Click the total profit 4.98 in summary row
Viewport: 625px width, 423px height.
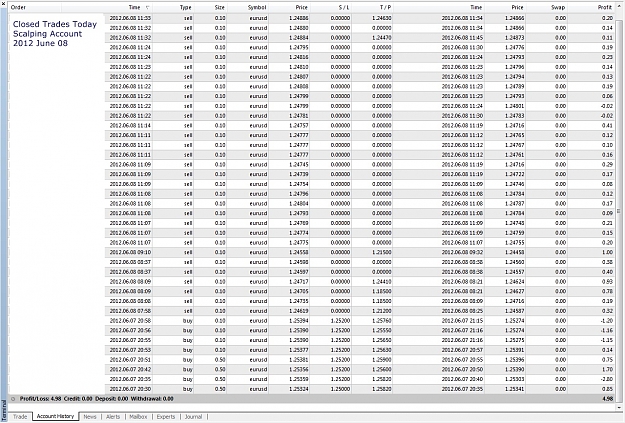[607, 399]
